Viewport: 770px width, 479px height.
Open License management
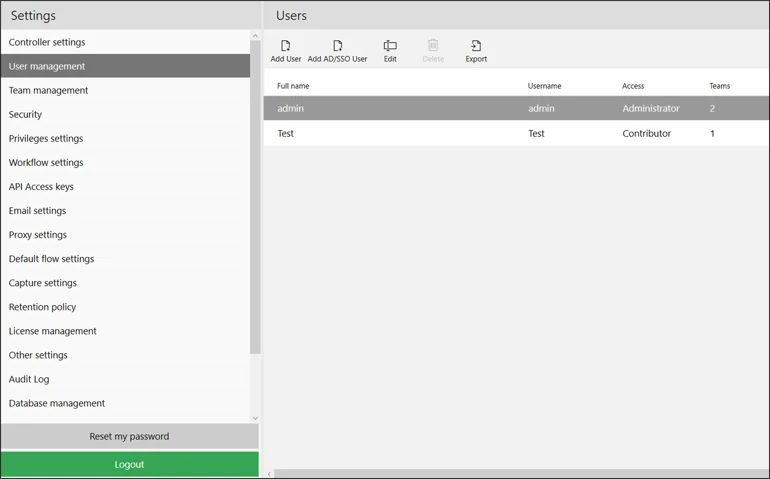53,331
